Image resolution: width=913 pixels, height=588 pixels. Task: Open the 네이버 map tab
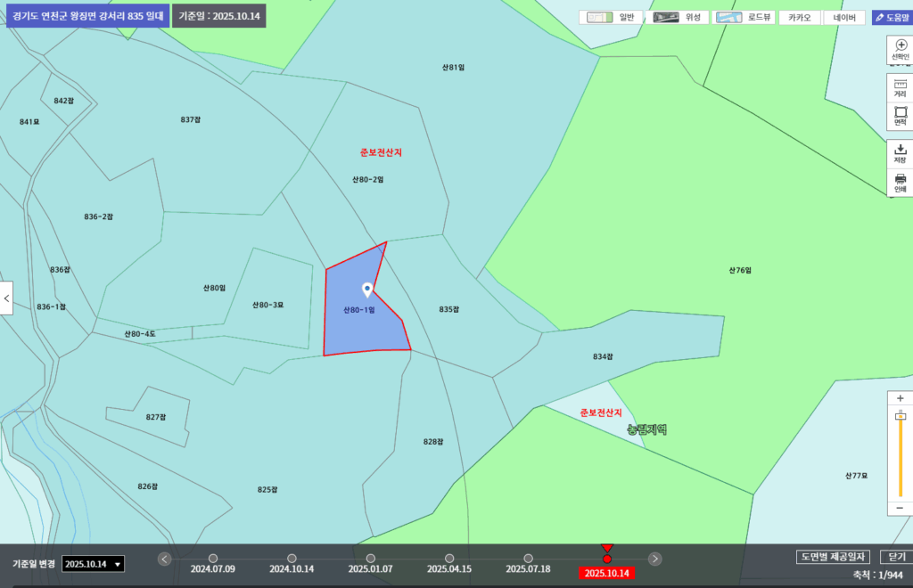(843, 18)
